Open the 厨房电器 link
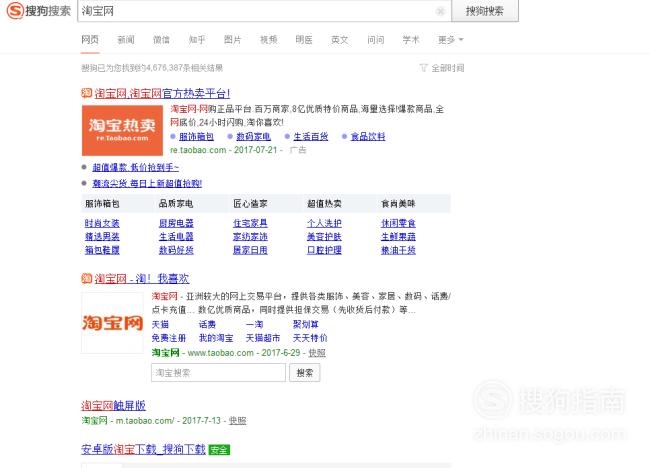The height and width of the screenshot is (468, 650). (x=176, y=223)
